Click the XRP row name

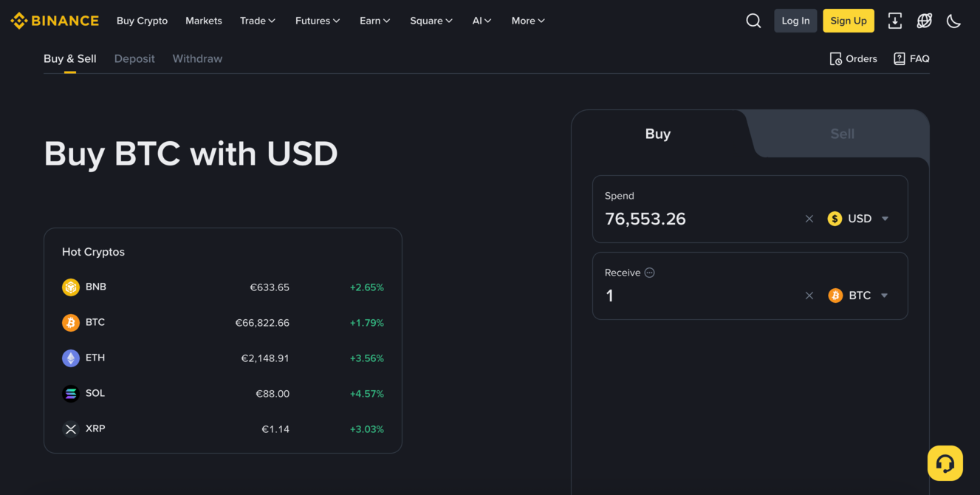(x=95, y=429)
